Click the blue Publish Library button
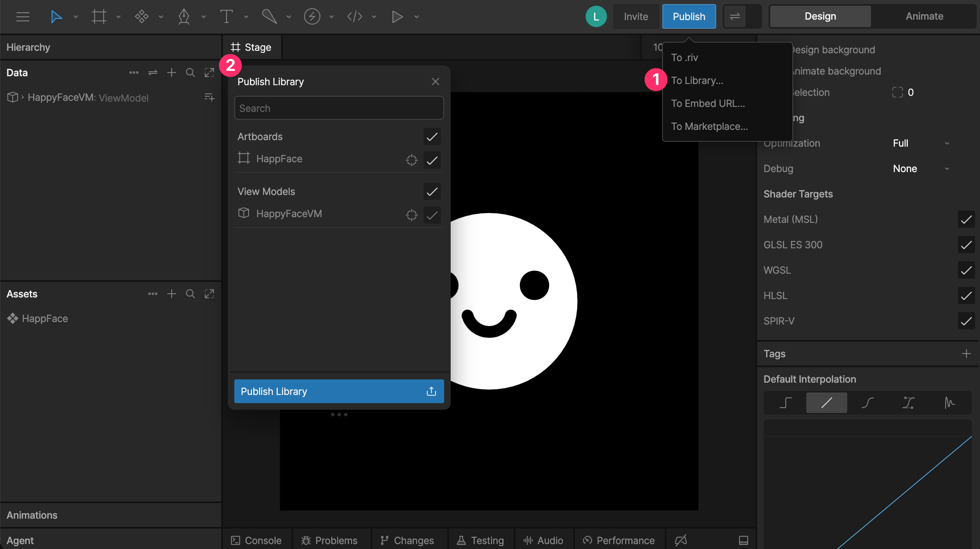Viewport: 980px width, 549px height. (x=339, y=391)
